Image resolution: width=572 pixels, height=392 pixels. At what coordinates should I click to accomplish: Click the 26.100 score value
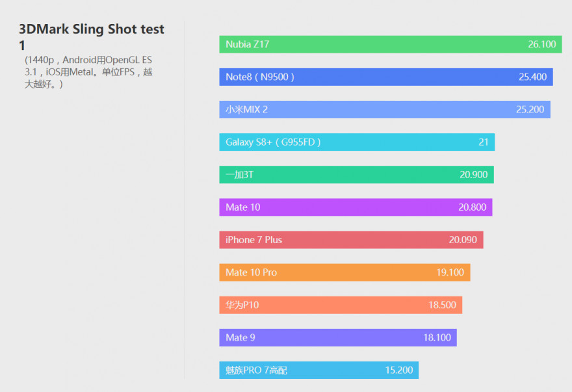coord(542,44)
